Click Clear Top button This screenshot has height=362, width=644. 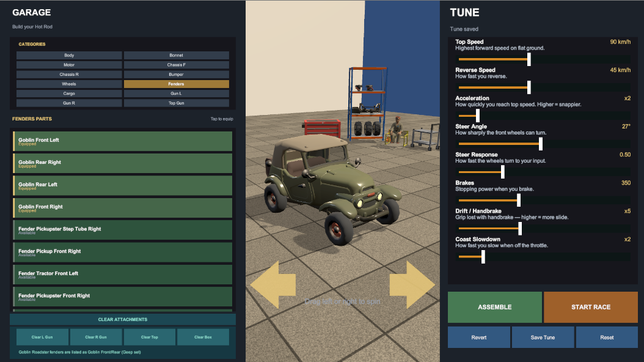pyautogui.click(x=150, y=337)
